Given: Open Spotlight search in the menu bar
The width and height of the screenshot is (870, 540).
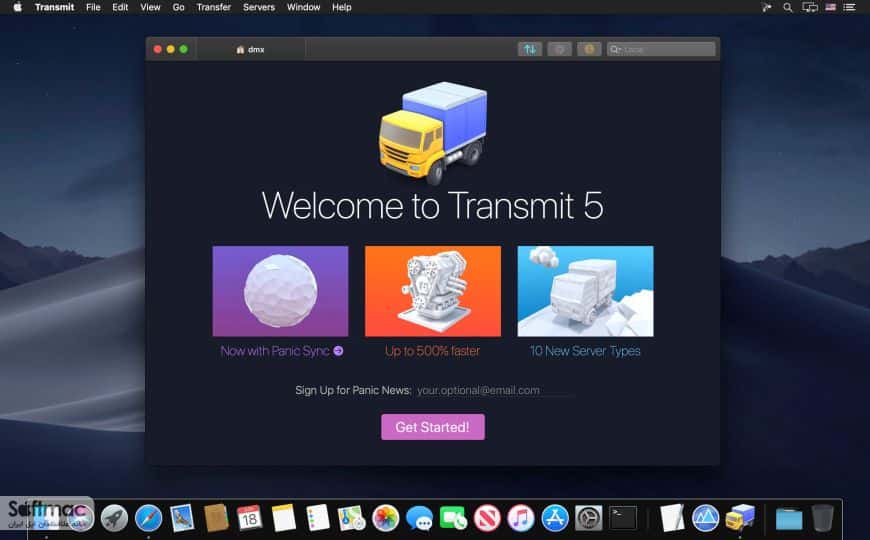Looking at the screenshot, I should click(787, 7).
